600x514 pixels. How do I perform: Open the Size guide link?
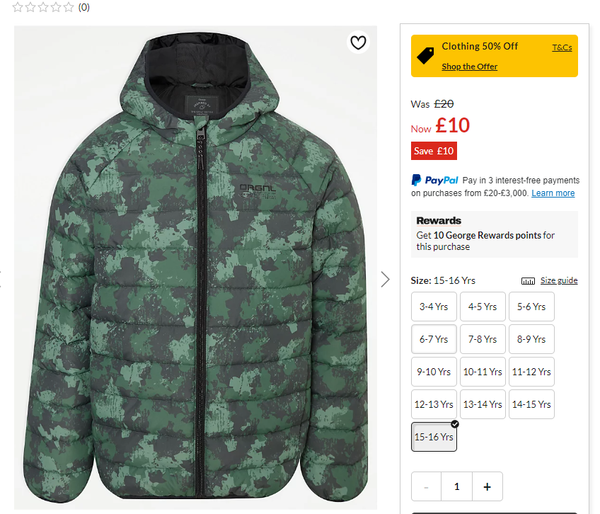[x=559, y=281]
